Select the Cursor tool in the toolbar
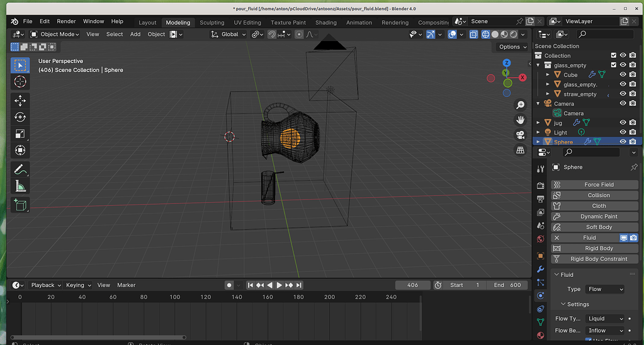The height and width of the screenshot is (345, 644). pos(20,82)
